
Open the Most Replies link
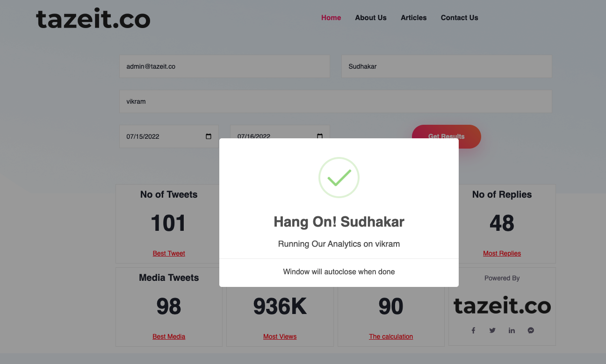point(502,253)
